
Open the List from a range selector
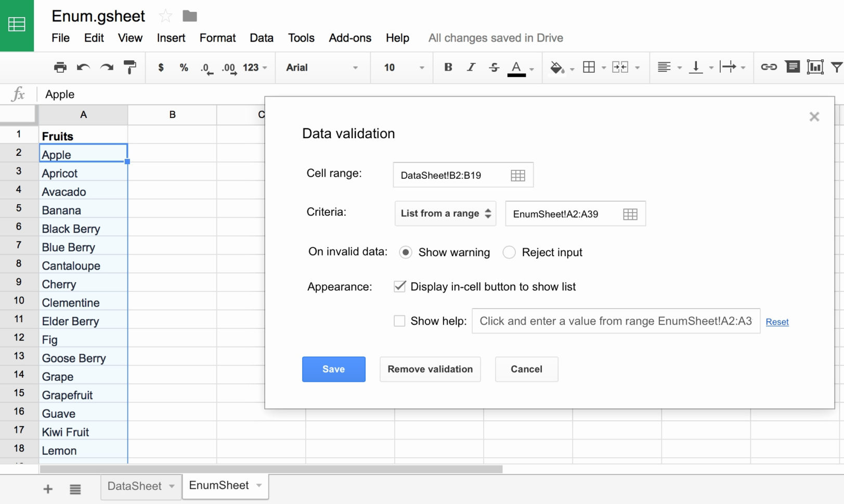pyautogui.click(x=445, y=213)
